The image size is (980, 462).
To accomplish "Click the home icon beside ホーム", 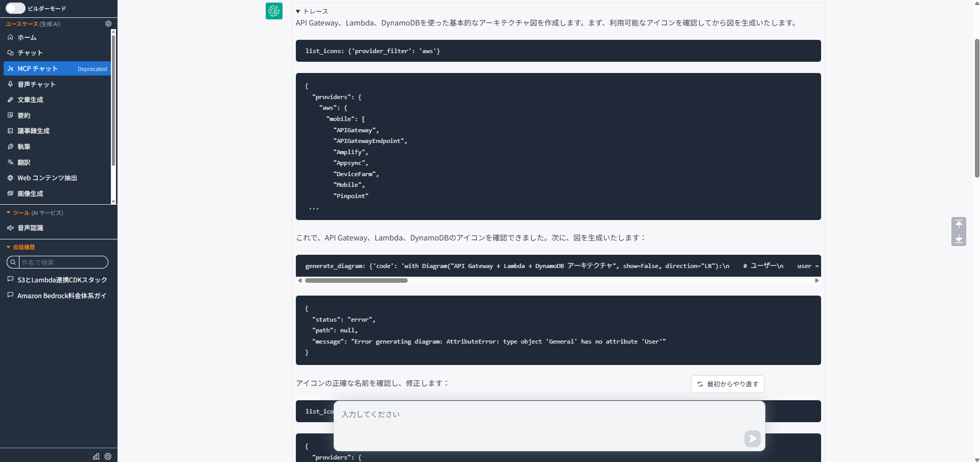I will (10, 37).
